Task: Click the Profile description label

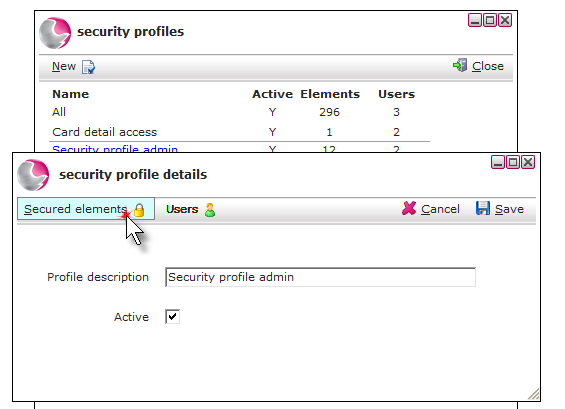Action: (98, 277)
